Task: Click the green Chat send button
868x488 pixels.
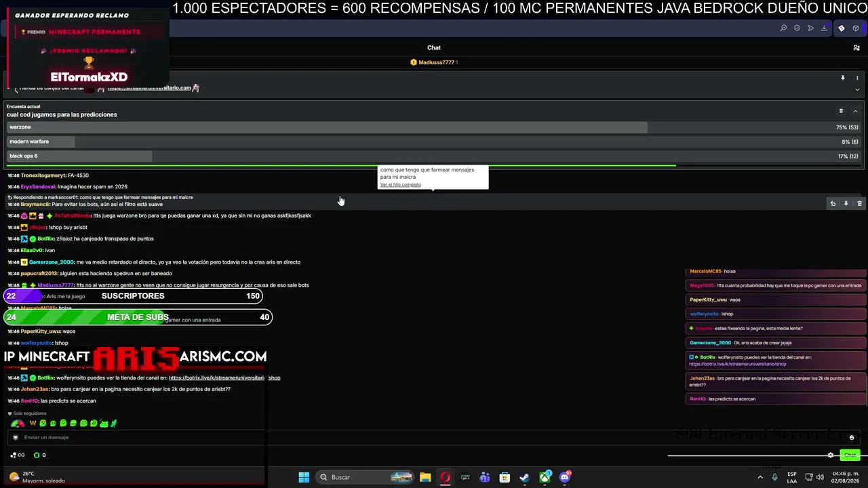Action: 850,455
